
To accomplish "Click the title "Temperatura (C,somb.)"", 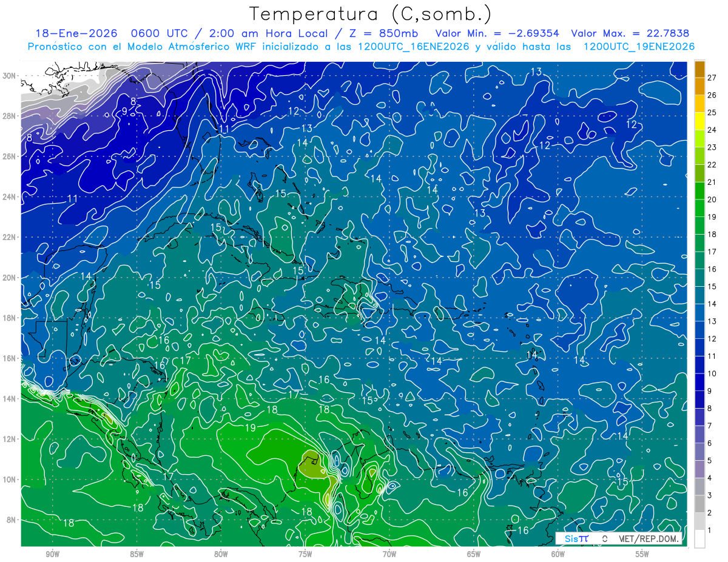I will pos(370,14).
